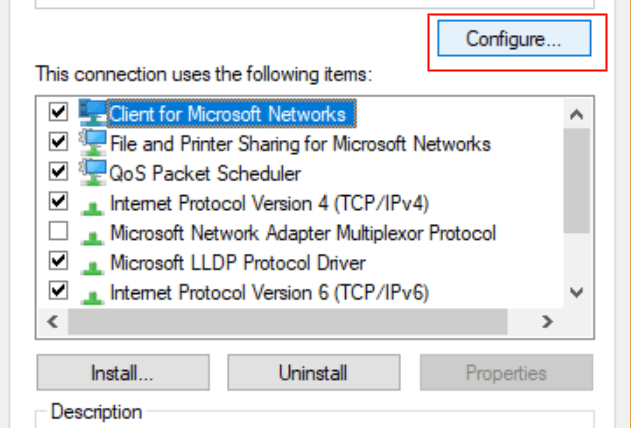Click the Uninstall button
631x428 pixels.
tap(313, 373)
